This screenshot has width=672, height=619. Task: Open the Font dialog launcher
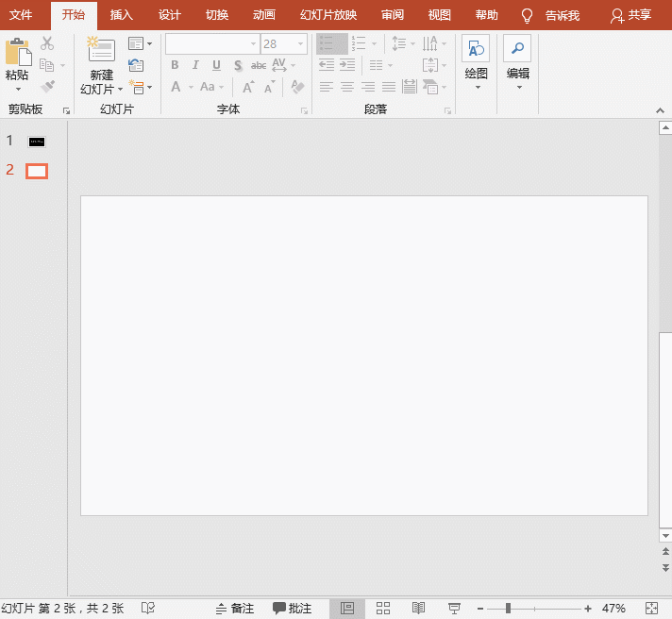[304, 111]
